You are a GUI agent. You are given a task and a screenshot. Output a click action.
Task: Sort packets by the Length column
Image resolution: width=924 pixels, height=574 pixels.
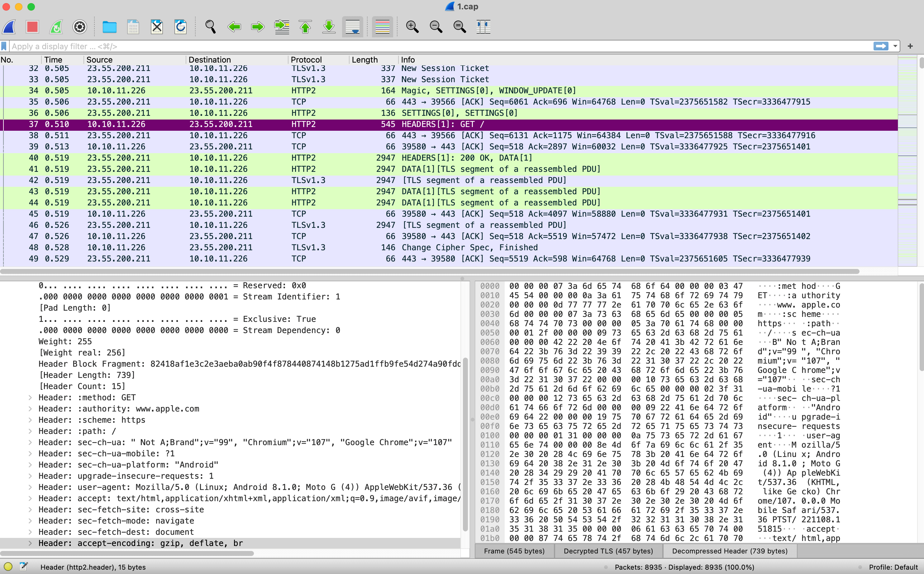tap(374, 60)
